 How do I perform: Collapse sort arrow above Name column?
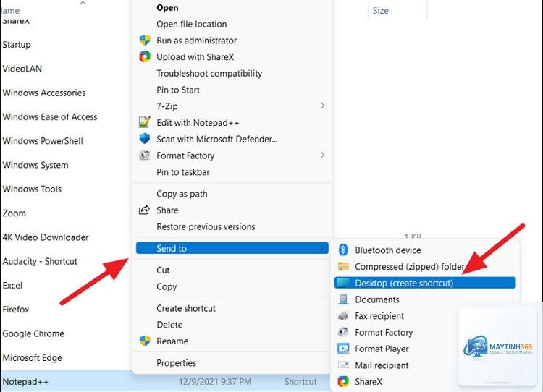83,3
